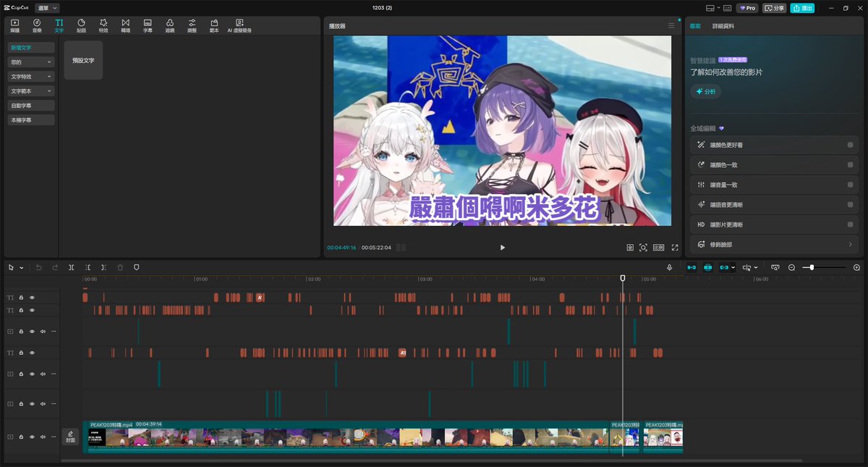This screenshot has width=868, height=467.
Task: Switch to the 詳細資料 tab
Action: [723, 26]
